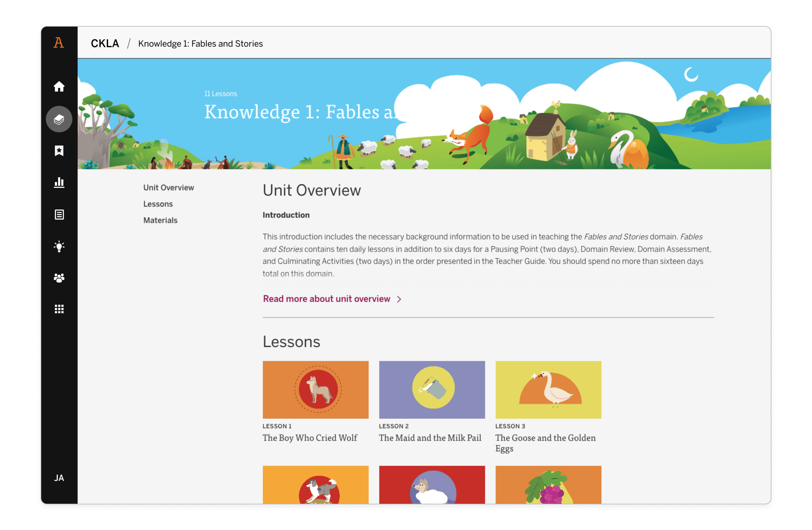The width and height of the screenshot is (812, 530).
Task: Open the lightbulb ideas icon
Action: point(59,246)
